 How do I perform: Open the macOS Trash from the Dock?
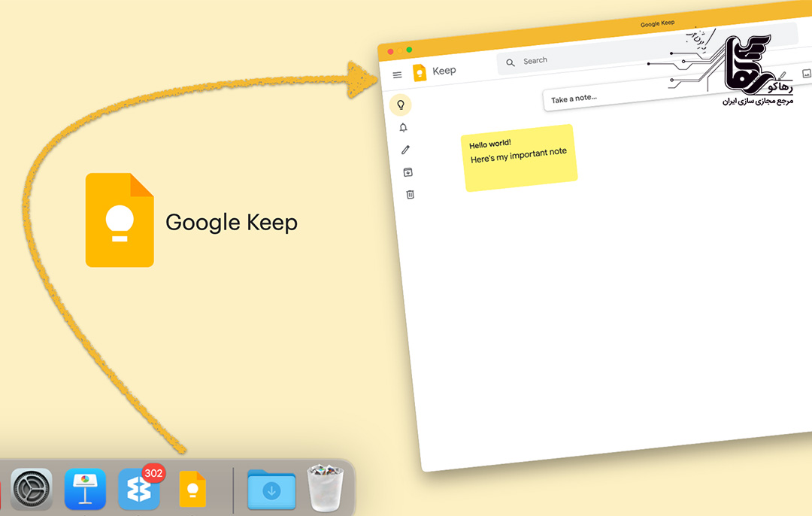(x=325, y=489)
